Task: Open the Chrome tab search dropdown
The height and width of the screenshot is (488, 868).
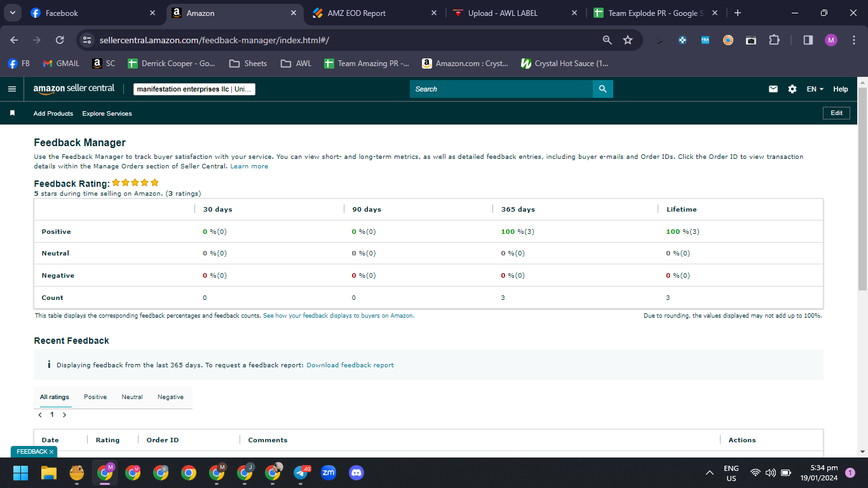Action: (12, 13)
